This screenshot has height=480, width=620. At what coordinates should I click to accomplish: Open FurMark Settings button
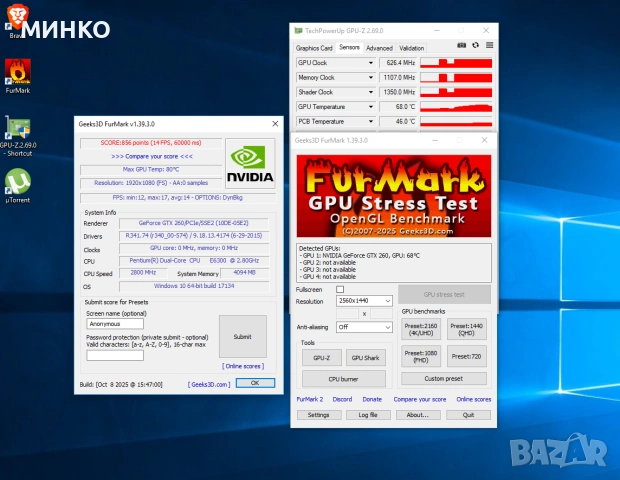click(319, 415)
